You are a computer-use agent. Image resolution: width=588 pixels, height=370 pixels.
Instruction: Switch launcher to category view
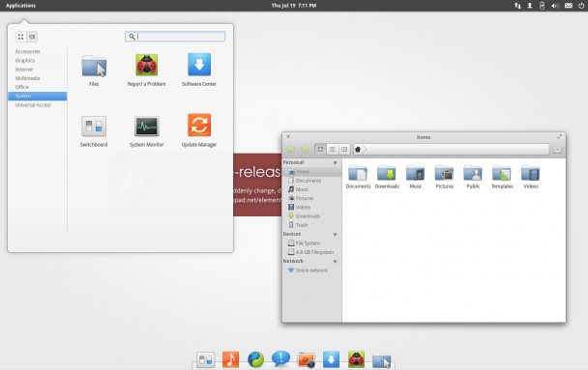pos(32,37)
